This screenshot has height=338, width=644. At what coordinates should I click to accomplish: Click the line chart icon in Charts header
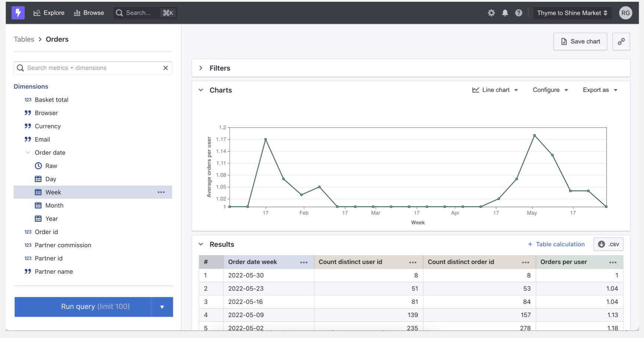(x=476, y=90)
